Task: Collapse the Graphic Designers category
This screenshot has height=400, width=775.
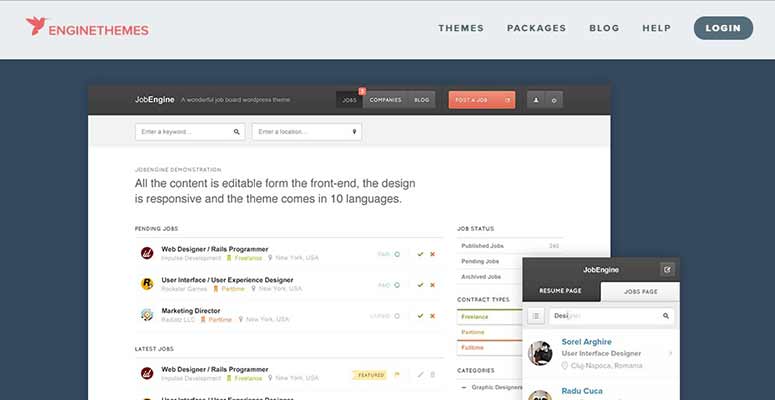Action: 464,387
